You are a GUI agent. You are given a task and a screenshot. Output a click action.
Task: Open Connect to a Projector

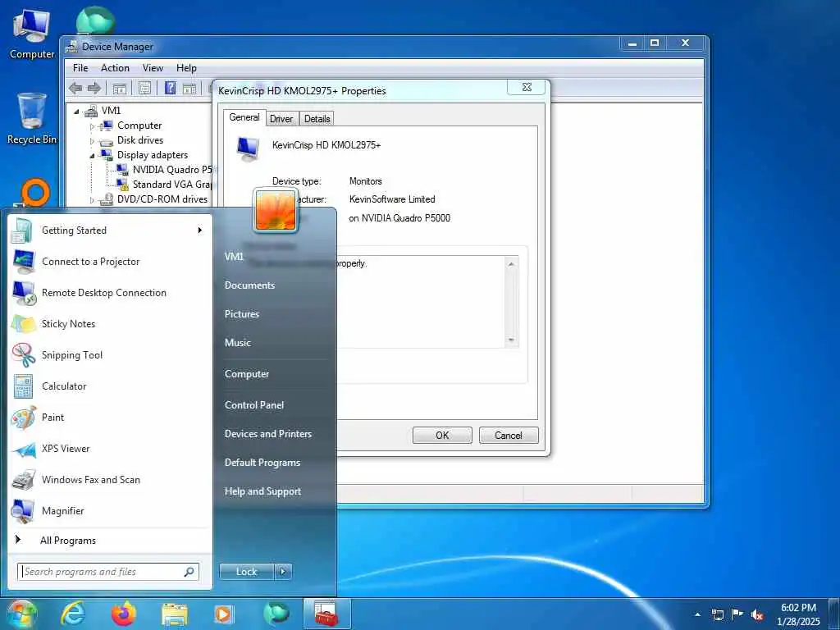click(109, 262)
